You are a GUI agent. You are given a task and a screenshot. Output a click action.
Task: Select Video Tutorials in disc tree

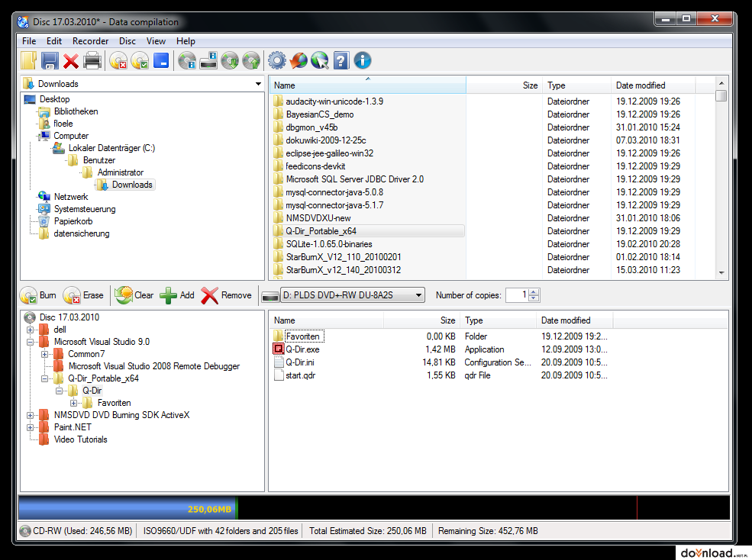click(x=81, y=439)
